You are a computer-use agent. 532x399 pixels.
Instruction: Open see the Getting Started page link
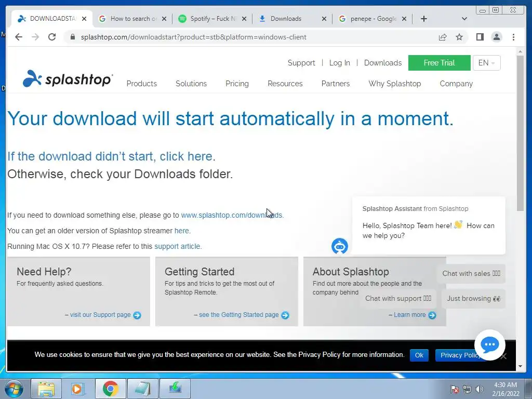(239, 315)
